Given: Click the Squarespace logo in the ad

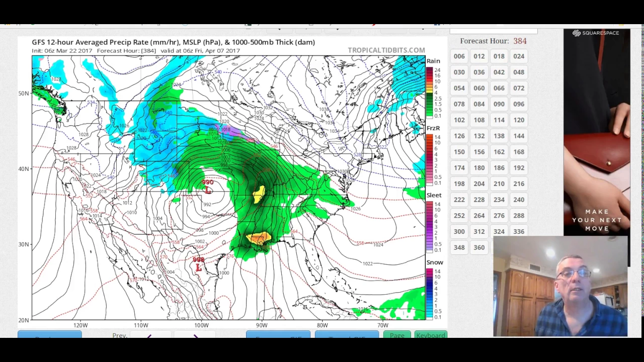Looking at the screenshot, I should [x=596, y=33].
